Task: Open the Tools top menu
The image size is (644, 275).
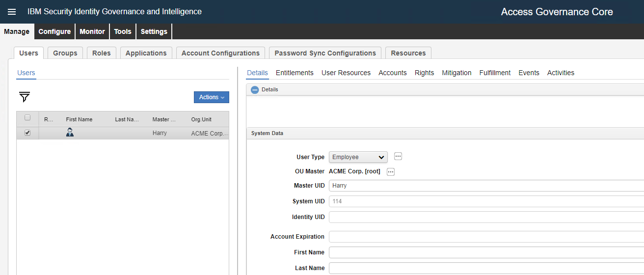Action: 123,31
